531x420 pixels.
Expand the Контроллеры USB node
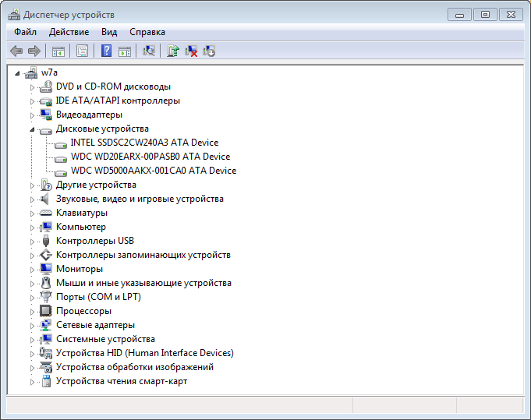pos(32,242)
